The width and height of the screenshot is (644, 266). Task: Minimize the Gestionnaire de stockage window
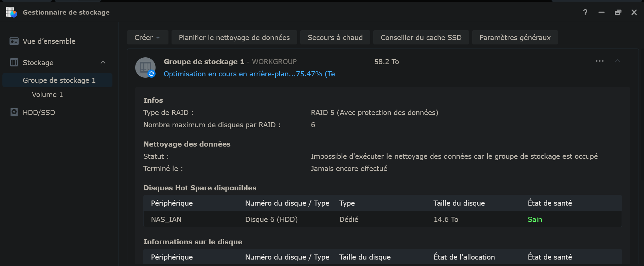(x=601, y=12)
